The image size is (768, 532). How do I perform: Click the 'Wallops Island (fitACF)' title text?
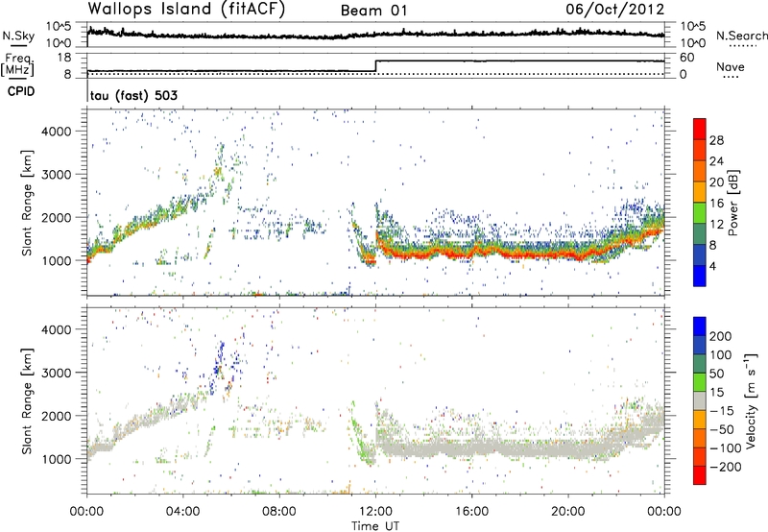click(x=186, y=10)
